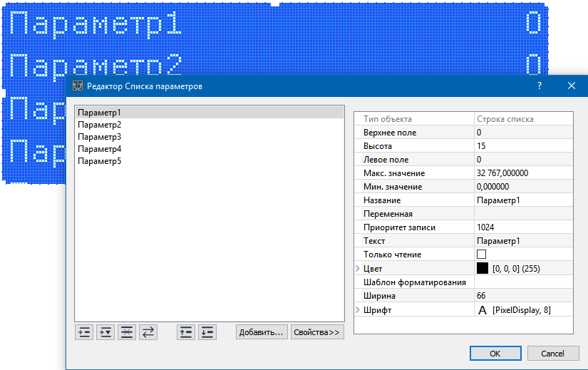The width and height of the screenshot is (588, 370).
Task: Click the Тип объекта property label
Action: (388, 119)
